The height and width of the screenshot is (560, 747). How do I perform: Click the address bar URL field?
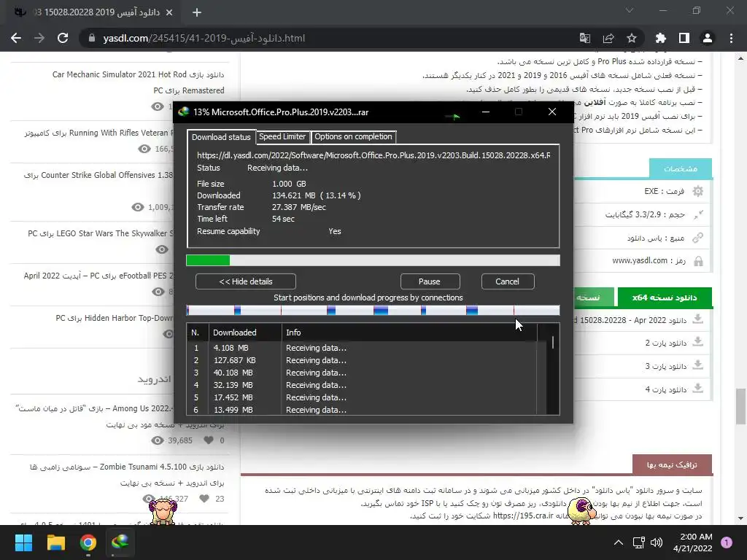point(329,38)
